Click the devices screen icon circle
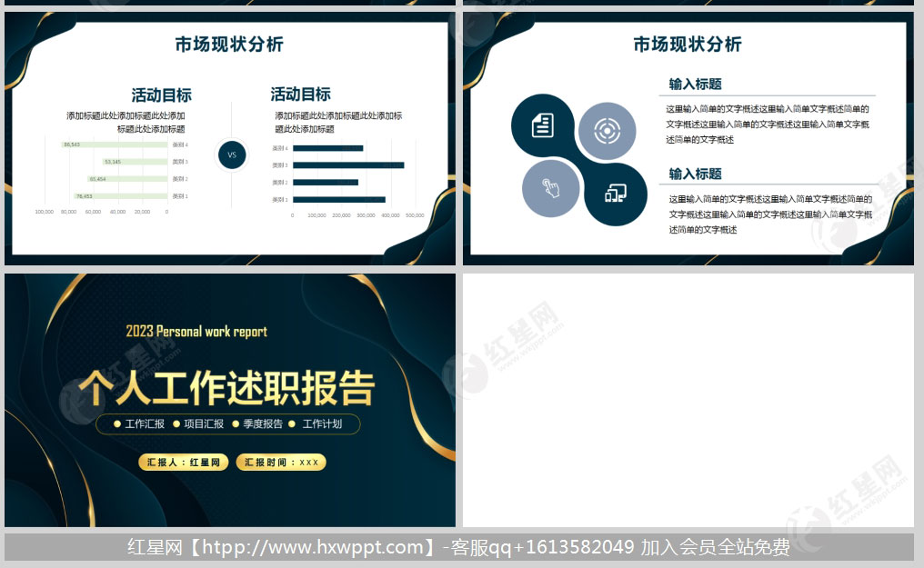 [x=616, y=194]
